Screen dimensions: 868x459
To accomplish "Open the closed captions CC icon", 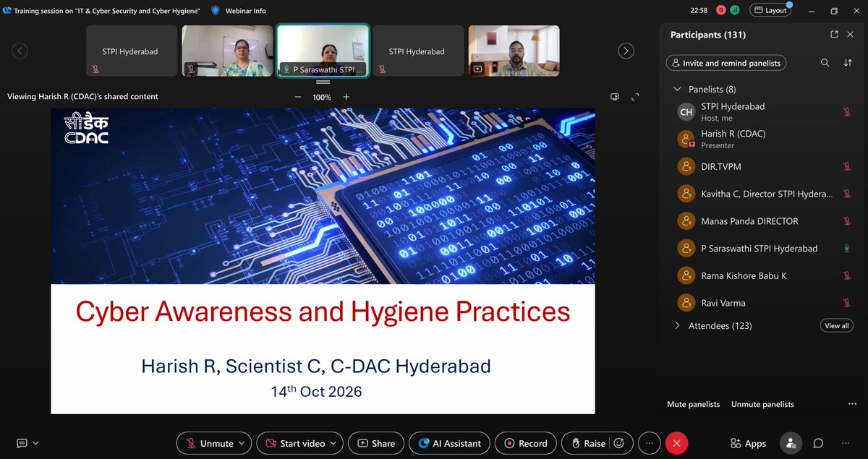I will (x=22, y=443).
